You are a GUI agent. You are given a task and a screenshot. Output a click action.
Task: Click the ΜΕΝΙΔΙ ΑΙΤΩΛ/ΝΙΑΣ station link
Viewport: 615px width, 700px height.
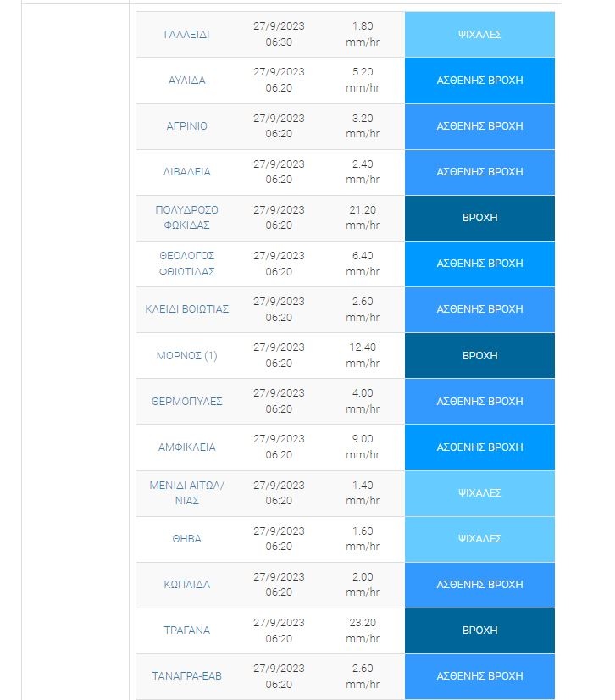(186, 493)
